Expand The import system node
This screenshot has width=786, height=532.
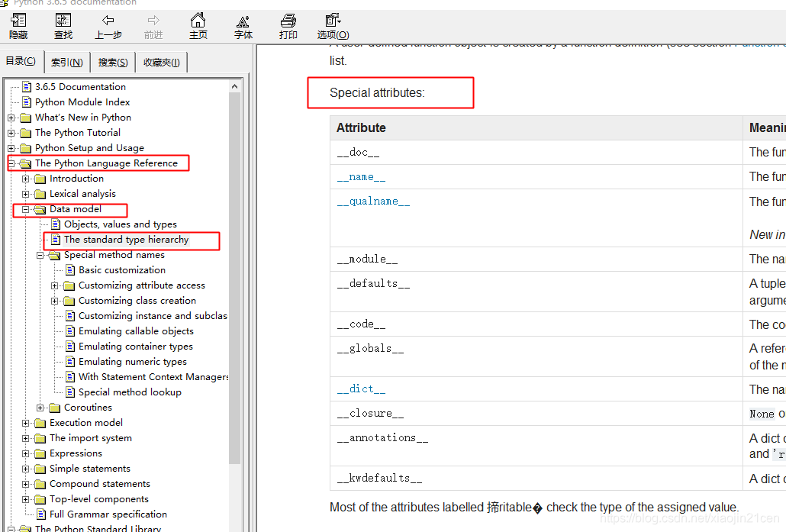[x=26, y=439]
